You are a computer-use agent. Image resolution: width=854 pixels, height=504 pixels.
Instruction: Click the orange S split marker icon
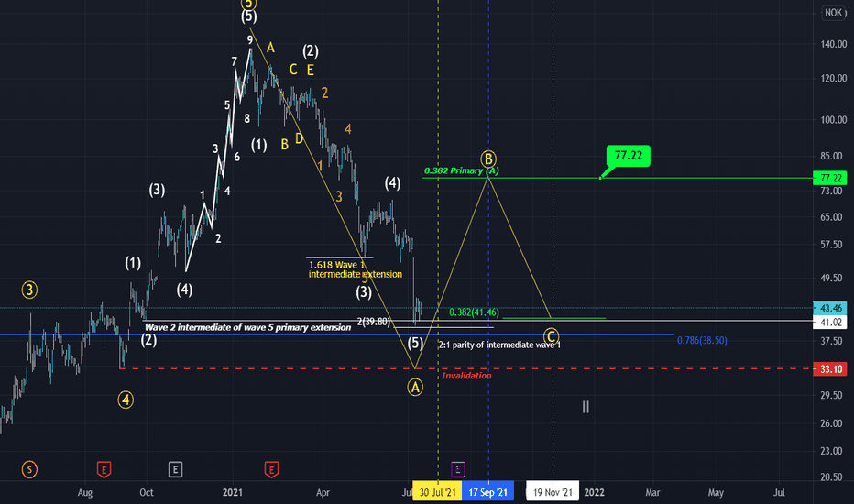[x=29, y=469]
